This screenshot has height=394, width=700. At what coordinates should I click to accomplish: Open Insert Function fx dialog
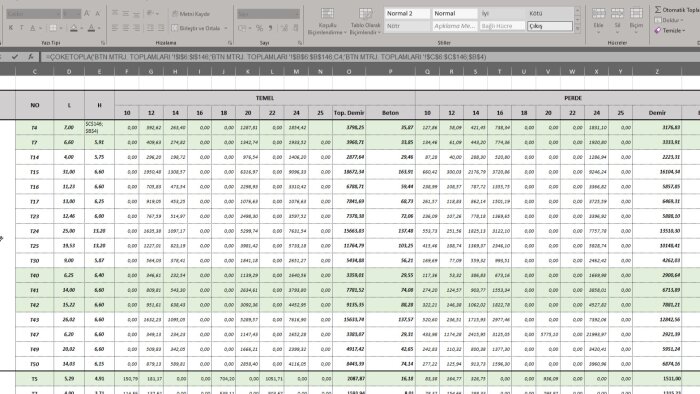click(30, 57)
